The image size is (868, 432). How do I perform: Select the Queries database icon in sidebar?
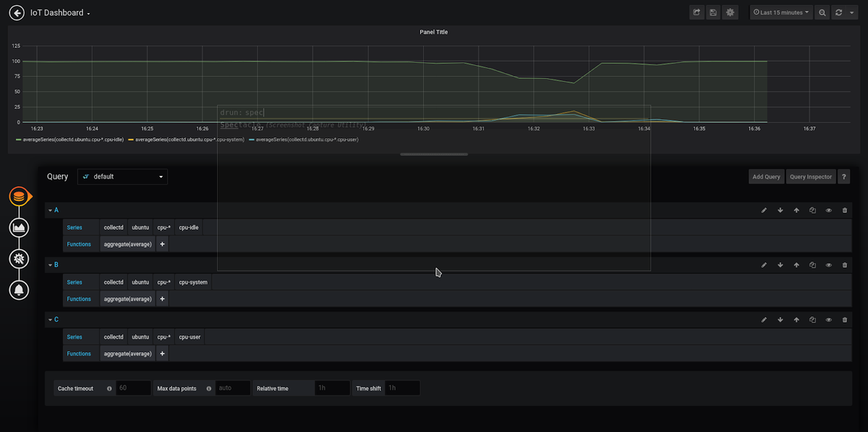pyautogui.click(x=19, y=196)
